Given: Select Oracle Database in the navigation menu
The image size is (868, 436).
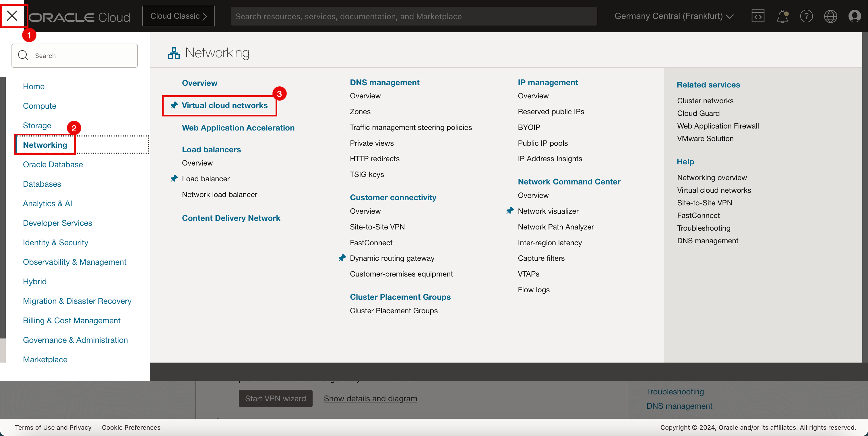Looking at the screenshot, I should coord(53,164).
